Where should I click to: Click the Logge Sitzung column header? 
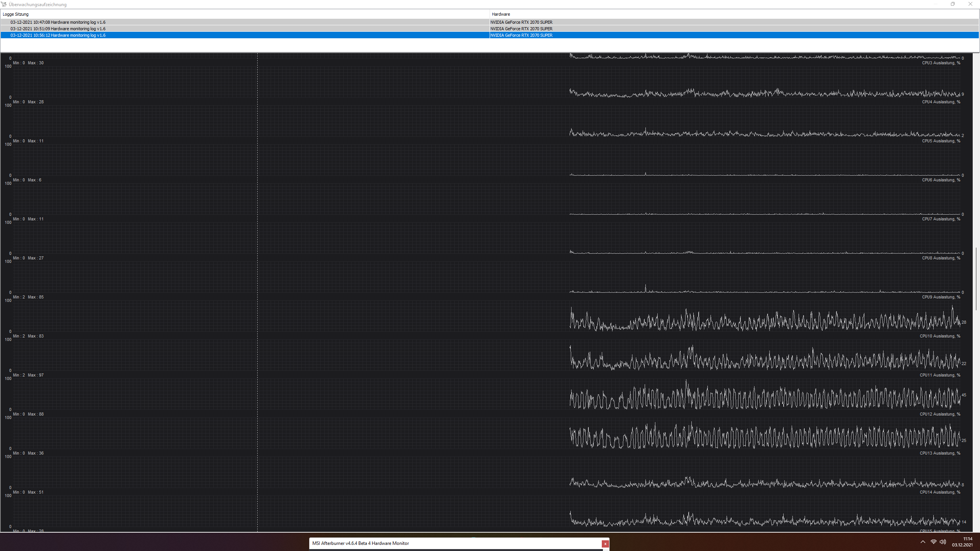pos(16,14)
